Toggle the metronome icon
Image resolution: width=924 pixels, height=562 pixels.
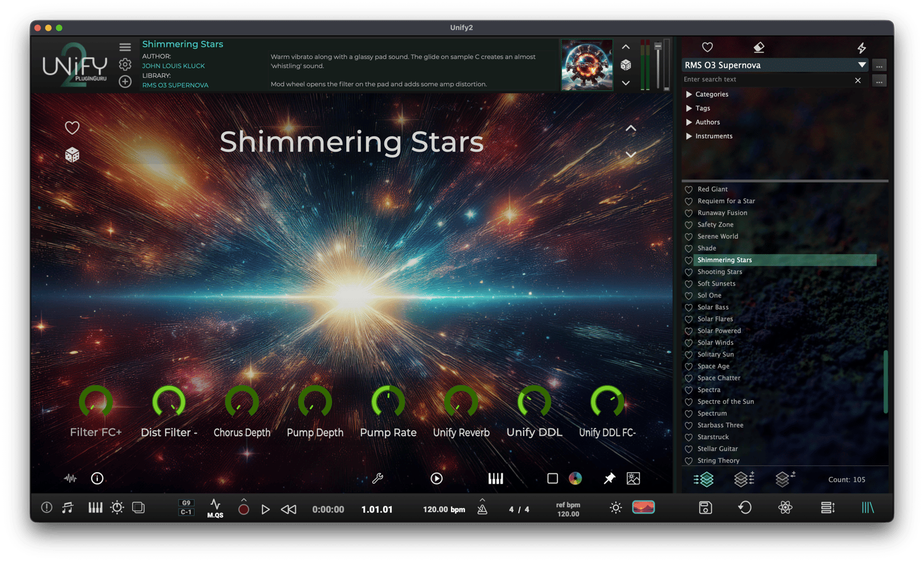[x=482, y=508]
